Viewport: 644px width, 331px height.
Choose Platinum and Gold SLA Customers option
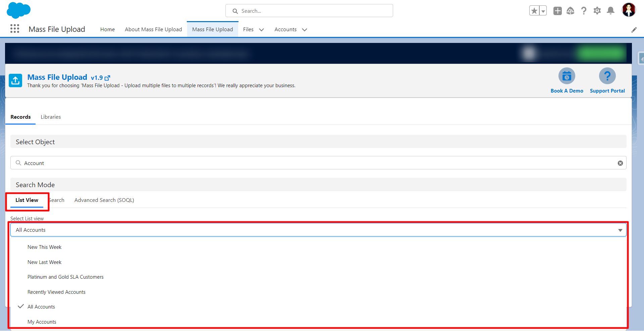(319, 277)
